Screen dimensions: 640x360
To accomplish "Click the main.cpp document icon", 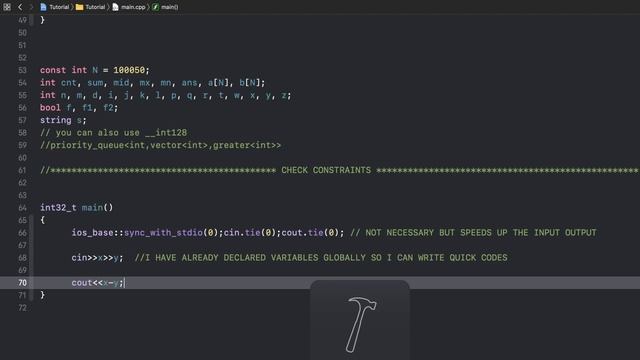I will click(116, 7).
